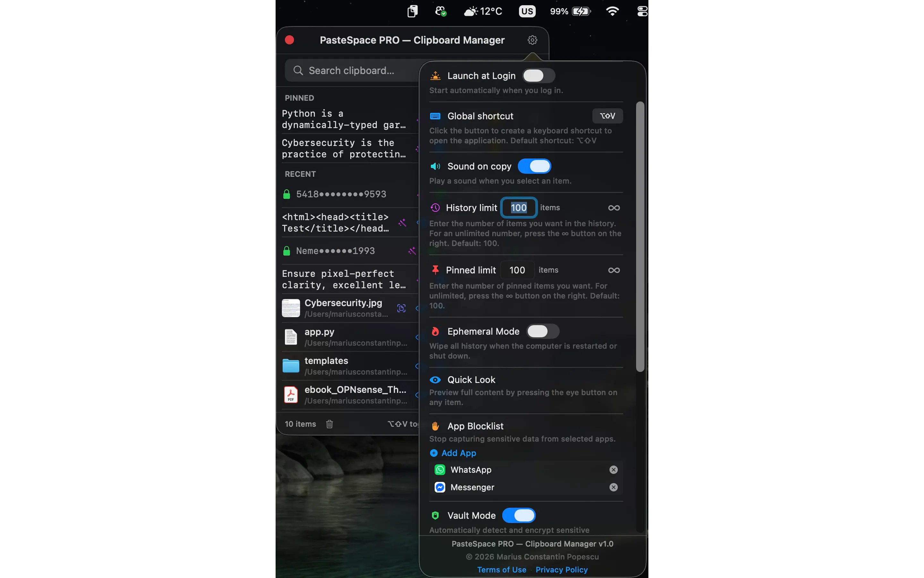Screen dimensions: 924x578
Task: Select the "app.py" file name
Action: coord(320,332)
